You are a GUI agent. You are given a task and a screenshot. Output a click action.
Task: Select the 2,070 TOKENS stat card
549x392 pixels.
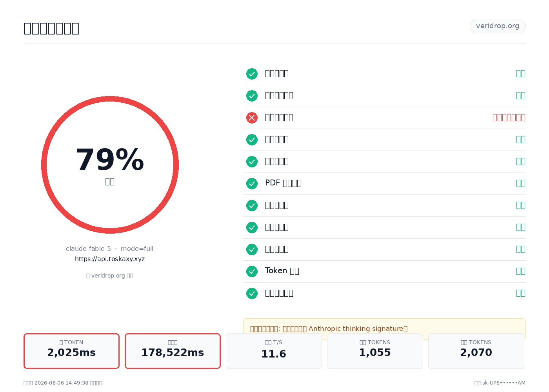click(476, 351)
